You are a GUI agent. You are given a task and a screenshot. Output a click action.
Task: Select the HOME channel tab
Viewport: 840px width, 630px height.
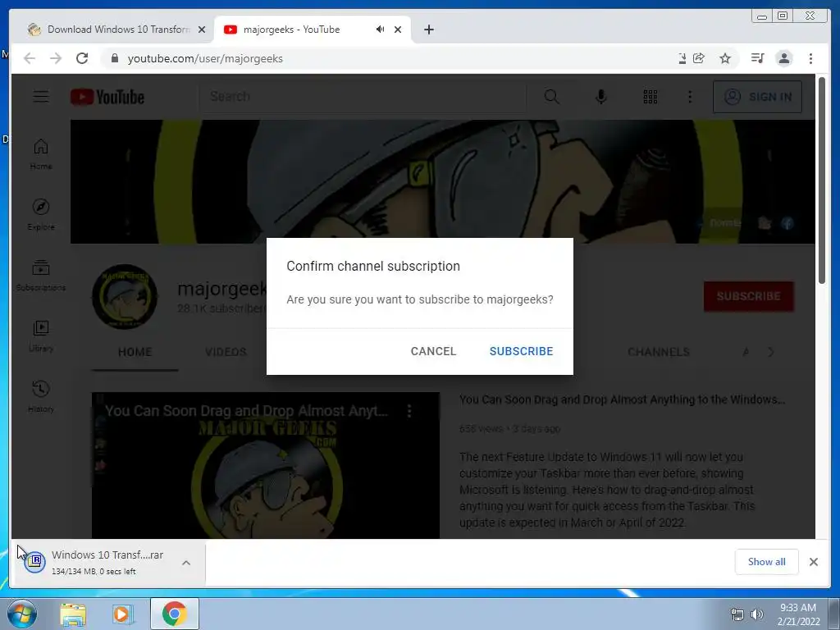click(135, 352)
